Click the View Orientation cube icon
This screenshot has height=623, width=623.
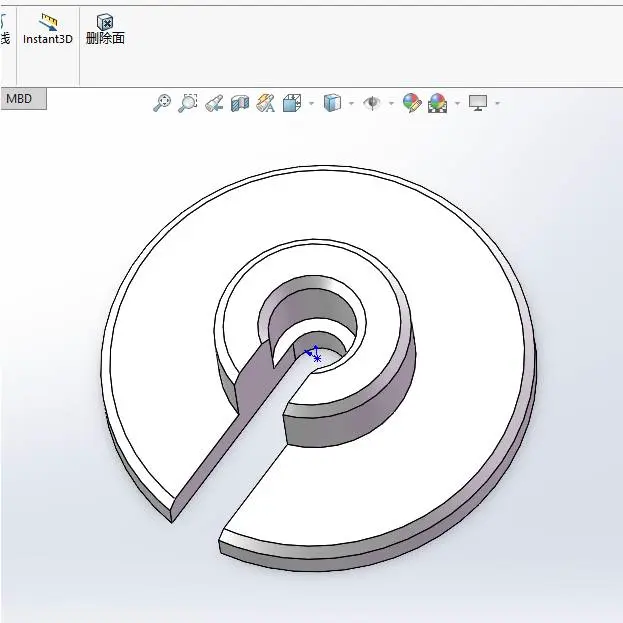(292, 103)
